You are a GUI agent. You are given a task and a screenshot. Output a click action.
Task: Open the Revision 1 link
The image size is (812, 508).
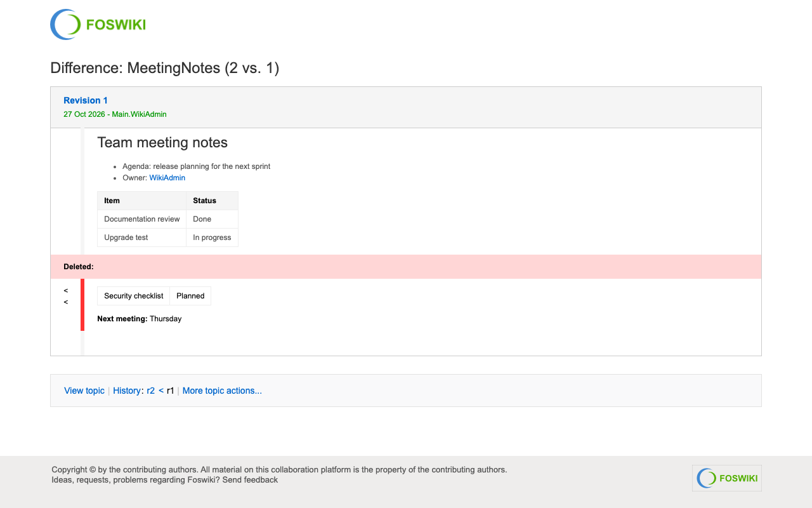[x=86, y=100]
